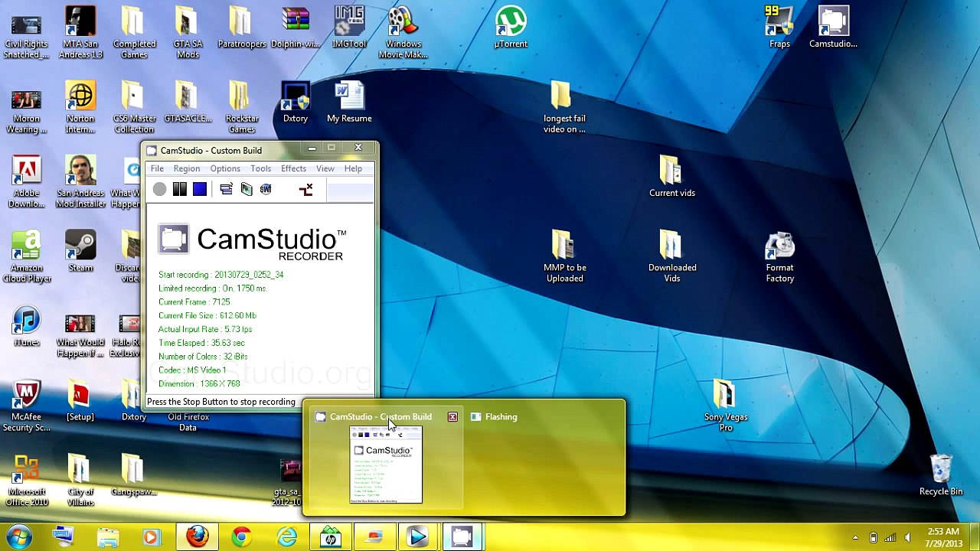Open the Effects menu

(293, 168)
